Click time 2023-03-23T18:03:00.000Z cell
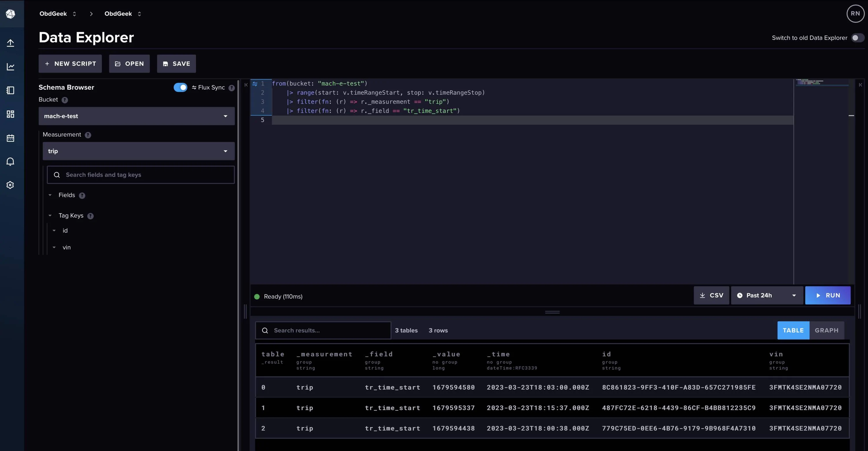 (x=538, y=387)
